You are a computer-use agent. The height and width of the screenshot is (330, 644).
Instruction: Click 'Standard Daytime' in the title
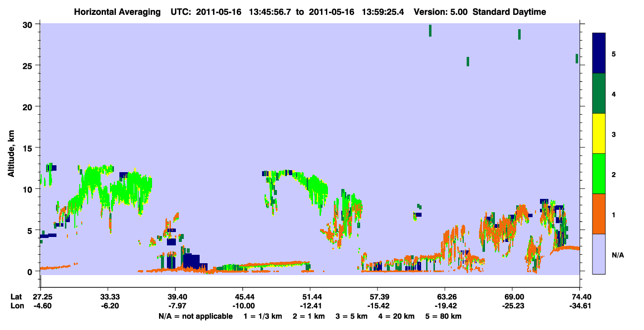509,12
